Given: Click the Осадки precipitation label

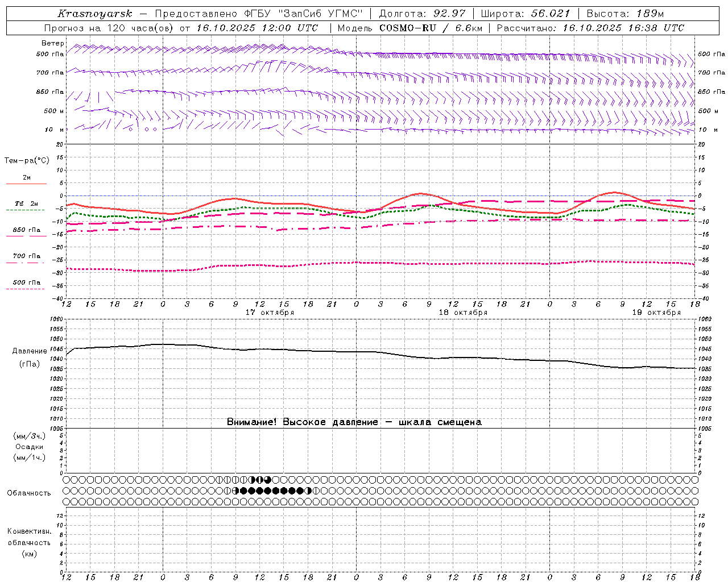Looking at the screenshot, I should coord(30,447).
